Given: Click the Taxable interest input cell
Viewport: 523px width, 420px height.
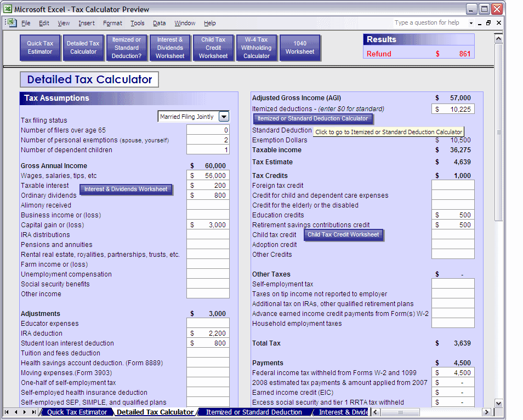Looking at the screenshot, I should [208, 186].
